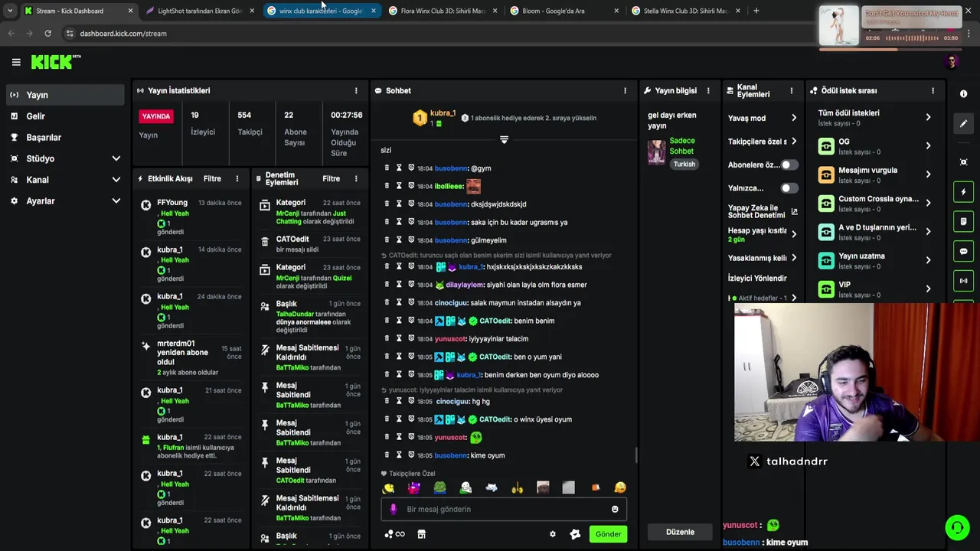Image resolution: width=980 pixels, height=551 pixels.
Task: Open the emoji picker in the message box
Action: click(x=615, y=509)
